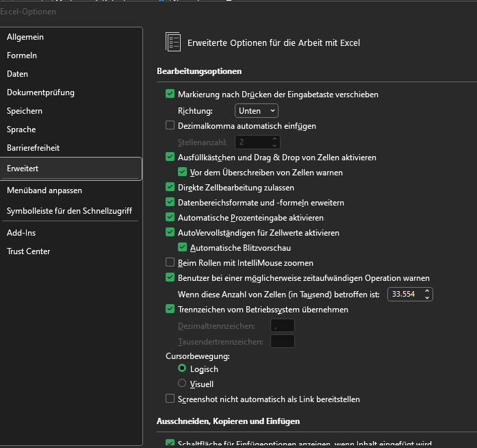The width and height of the screenshot is (477, 448).
Task: Toggle AutoVervollständigen für Zellwerte aktivieren
Action: (170, 232)
